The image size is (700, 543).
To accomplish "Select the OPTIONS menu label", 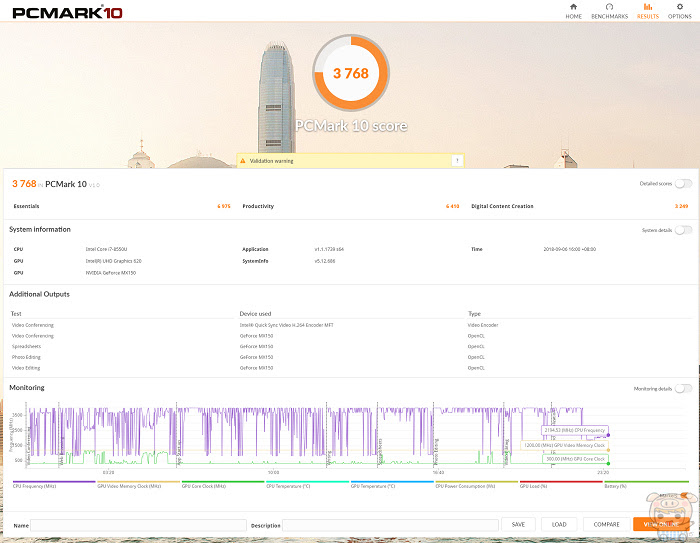I will 679,17.
